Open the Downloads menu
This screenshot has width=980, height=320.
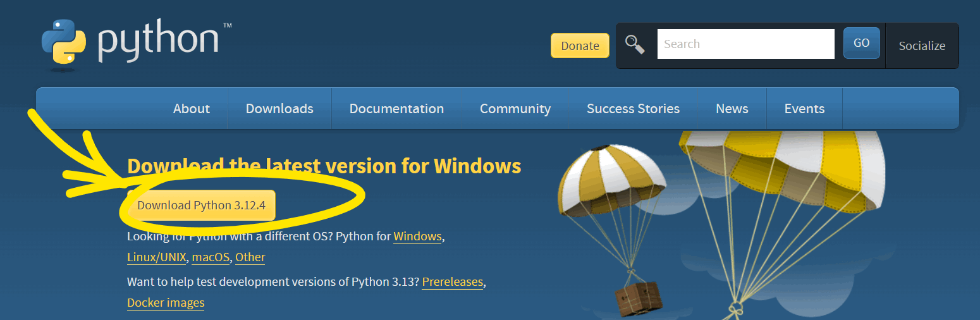(x=279, y=109)
